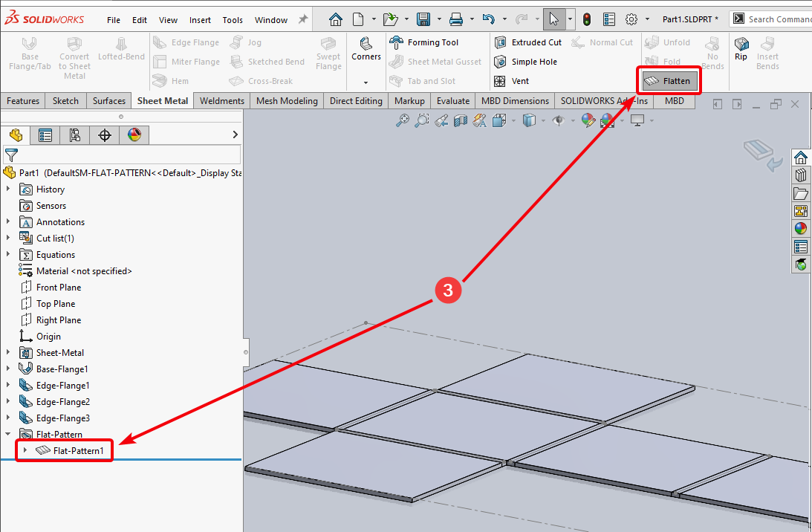
Task: Open the Hide/Show Items dropdown arrow
Action: (572, 121)
